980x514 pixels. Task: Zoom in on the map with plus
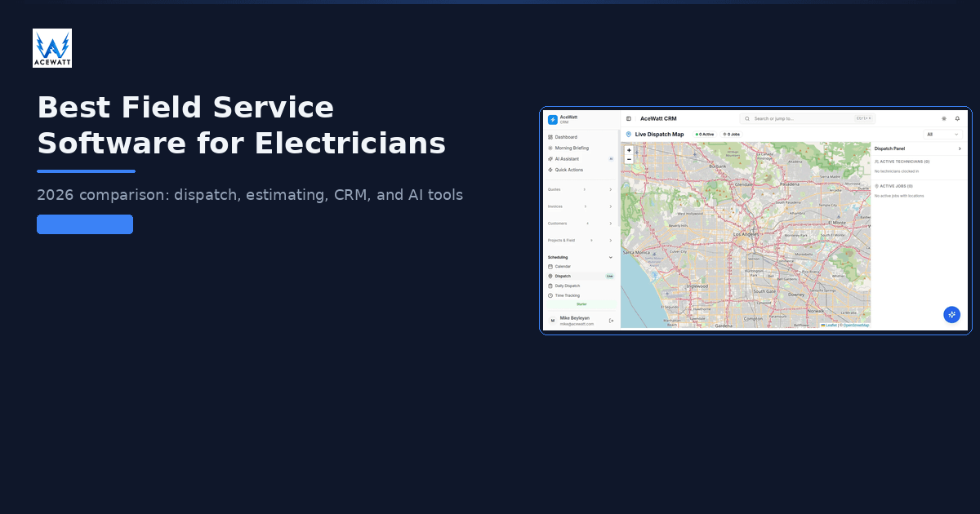pyautogui.click(x=629, y=150)
